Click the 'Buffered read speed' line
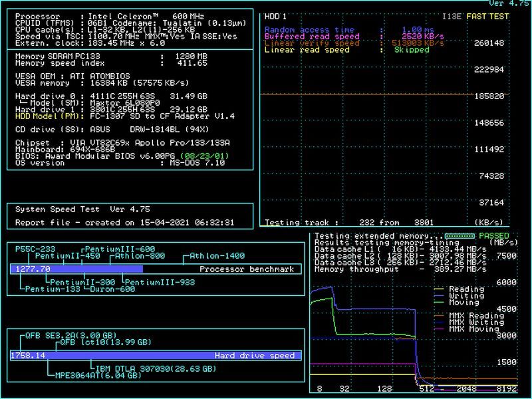This screenshot has height=399, width=532. (354, 37)
